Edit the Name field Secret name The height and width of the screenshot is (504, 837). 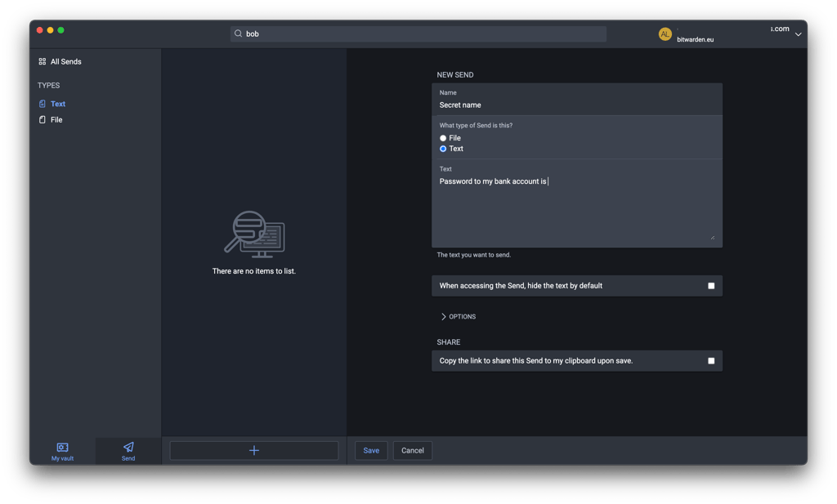coord(577,100)
